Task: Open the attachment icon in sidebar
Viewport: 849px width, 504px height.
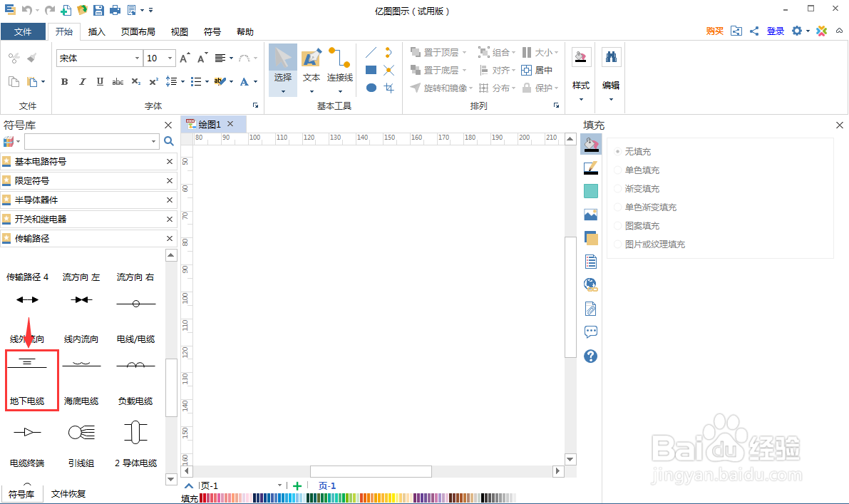Action: point(591,309)
